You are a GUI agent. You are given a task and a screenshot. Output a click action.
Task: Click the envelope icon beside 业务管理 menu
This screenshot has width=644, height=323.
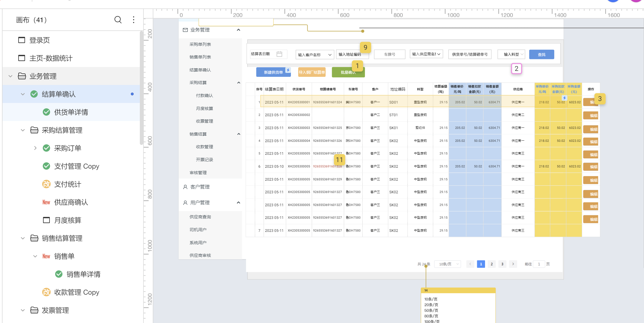point(185,30)
